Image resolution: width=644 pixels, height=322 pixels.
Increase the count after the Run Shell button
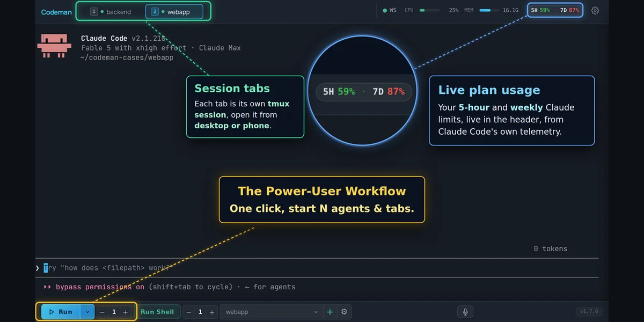click(x=212, y=312)
